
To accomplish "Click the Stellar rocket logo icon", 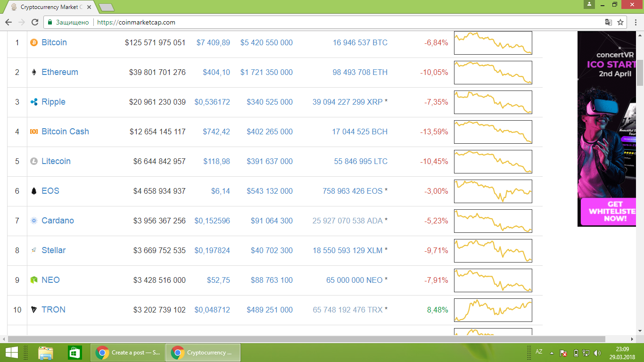I will [33, 250].
